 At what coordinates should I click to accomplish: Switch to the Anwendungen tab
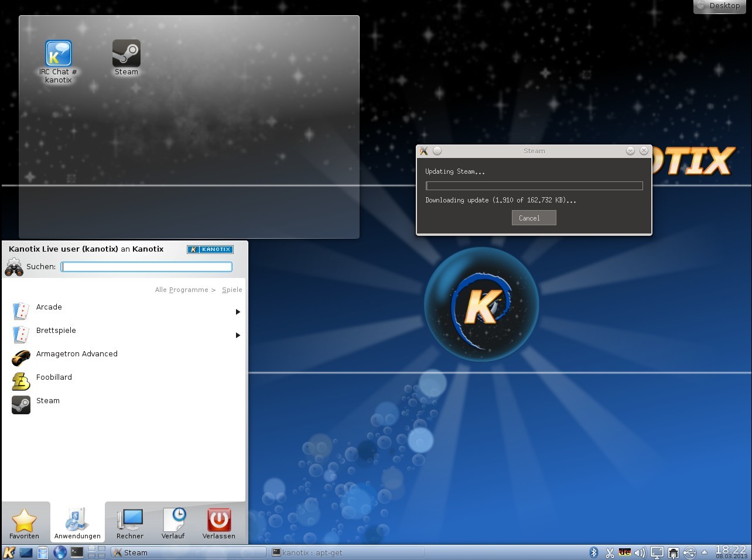pyautogui.click(x=77, y=523)
